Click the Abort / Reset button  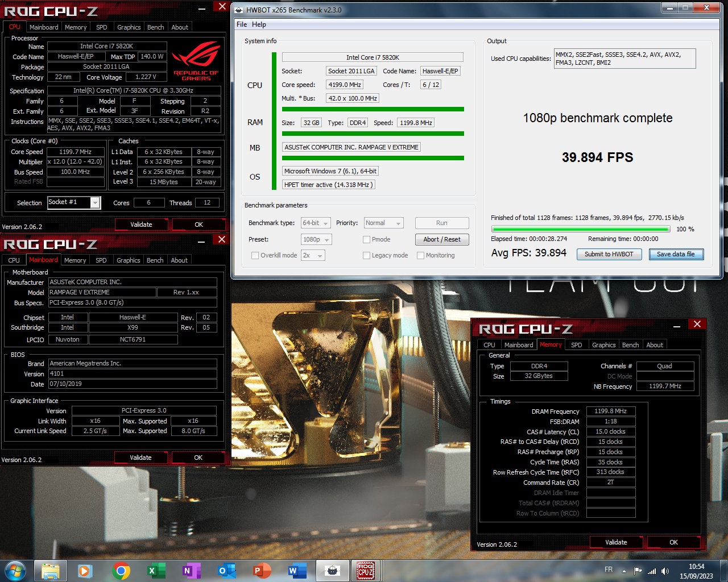442,239
